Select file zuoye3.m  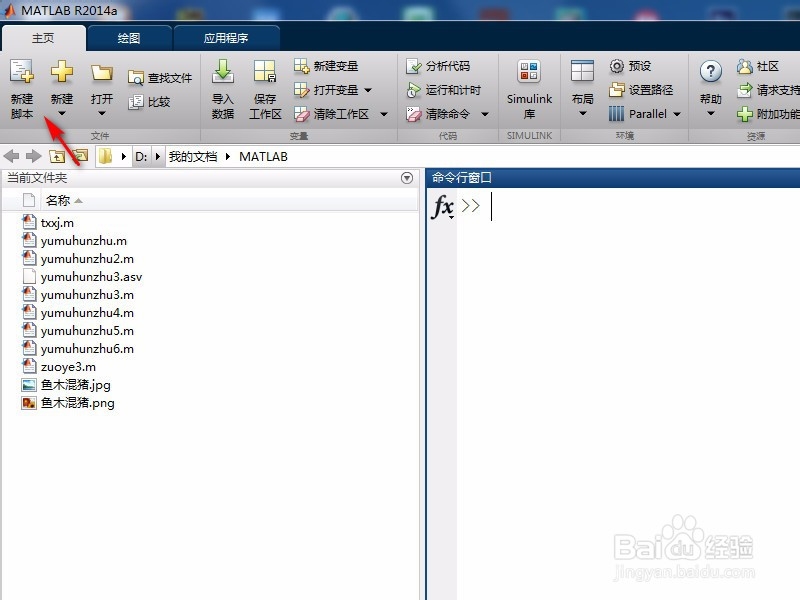[68, 367]
